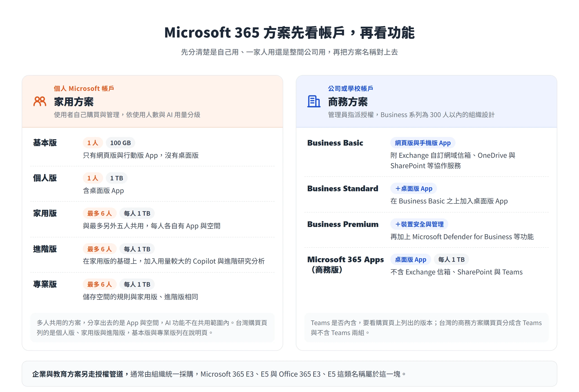This screenshot has width=579, height=392.
Task: Click the 企業與教育方案另走授權管道 footer note
Action: (x=289, y=373)
